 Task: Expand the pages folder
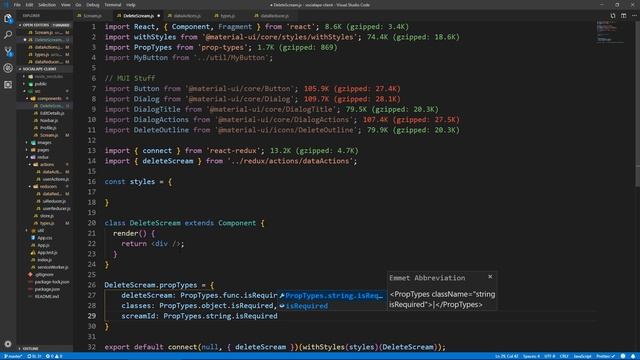pyautogui.click(x=43, y=150)
